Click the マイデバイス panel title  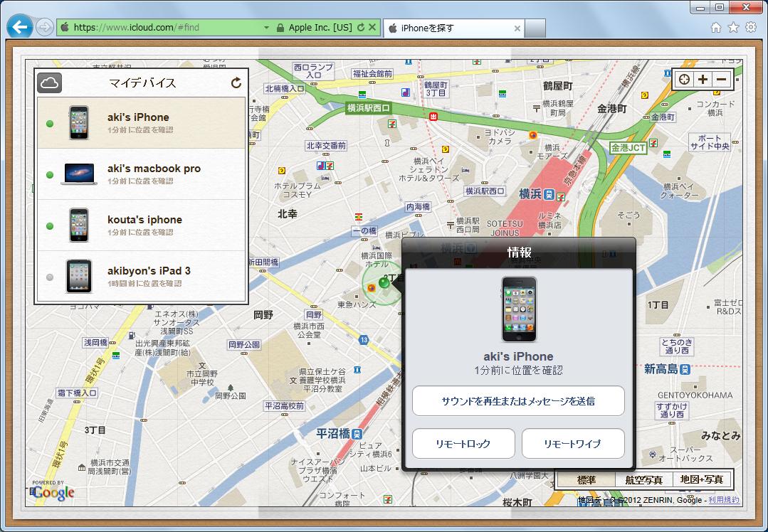142,83
